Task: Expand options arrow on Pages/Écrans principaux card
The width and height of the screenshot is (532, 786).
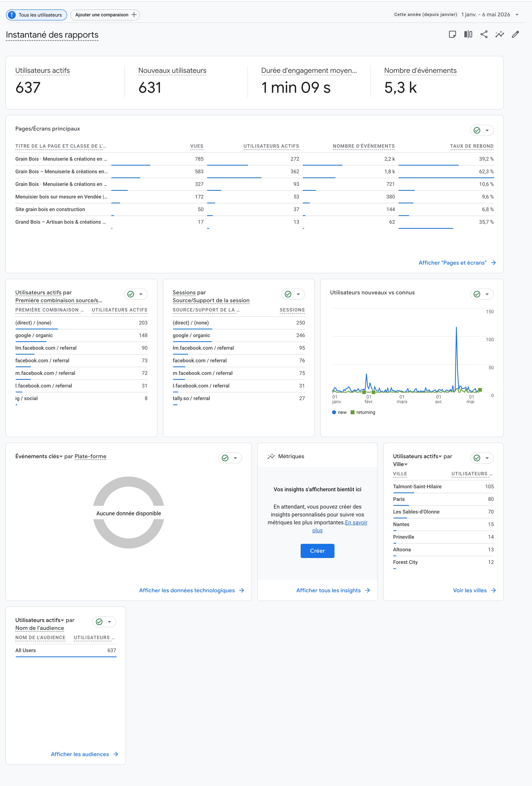Action: (x=487, y=131)
